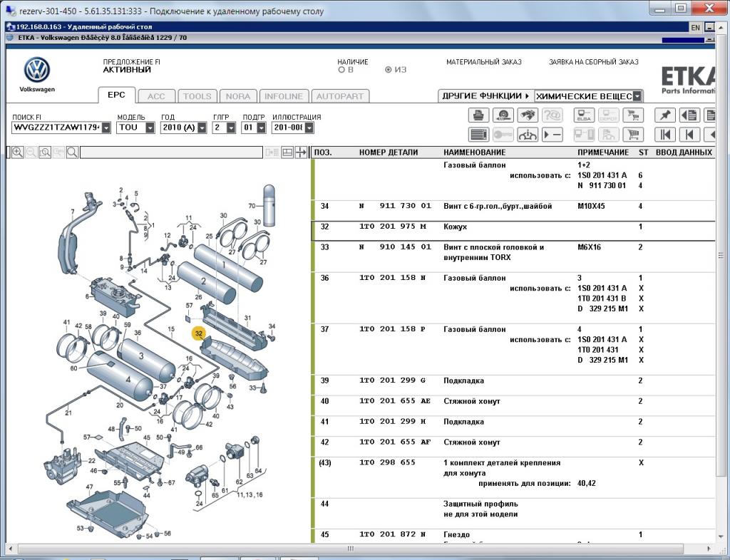The image size is (730, 560).
Task: Click the ПРИМЕЧАНИЕ column header
Action: 603,152
